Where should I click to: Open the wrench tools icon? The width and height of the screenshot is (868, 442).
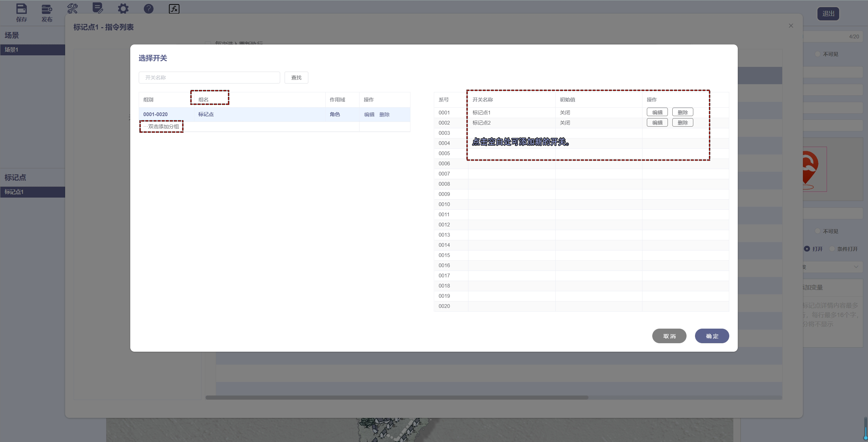click(x=72, y=8)
